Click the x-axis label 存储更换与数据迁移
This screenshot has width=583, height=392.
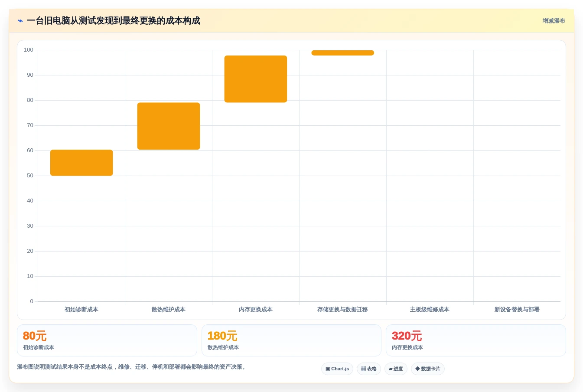point(342,310)
